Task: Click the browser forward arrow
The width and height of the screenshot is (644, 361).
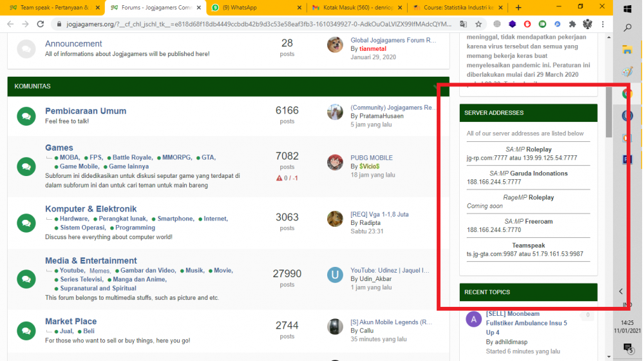Action: point(26,24)
